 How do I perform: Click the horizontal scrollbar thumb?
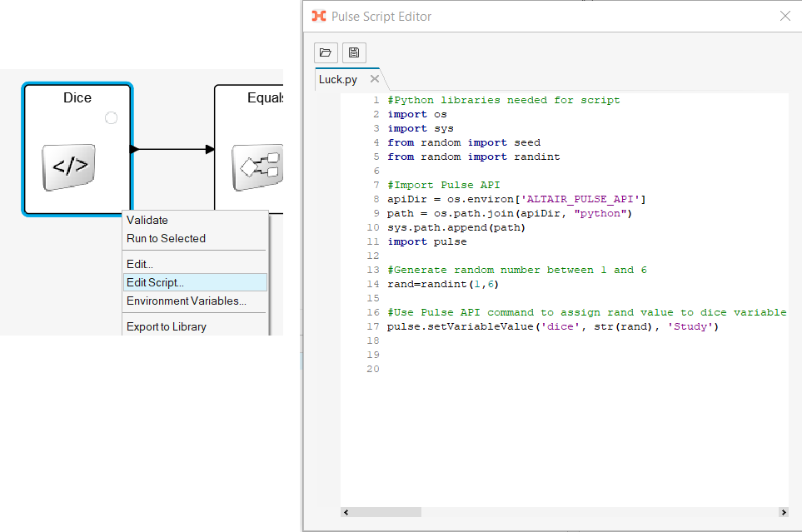386,512
